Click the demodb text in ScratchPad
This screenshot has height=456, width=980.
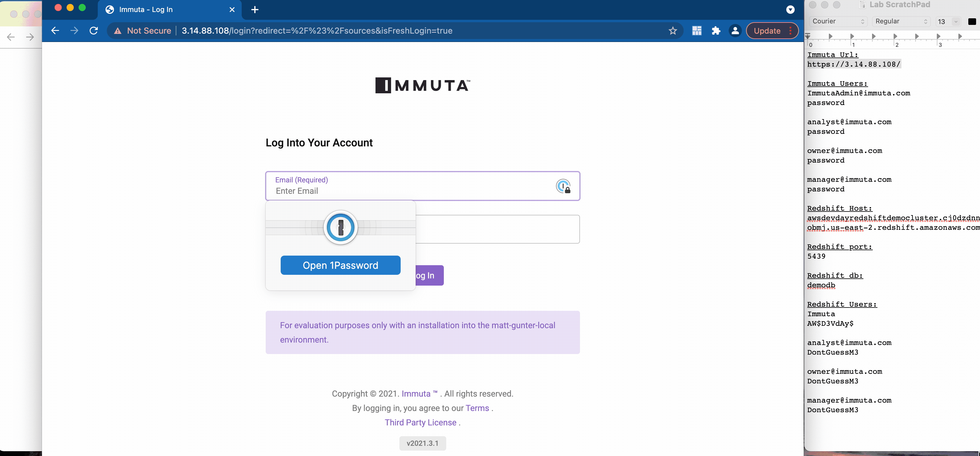[821, 285]
